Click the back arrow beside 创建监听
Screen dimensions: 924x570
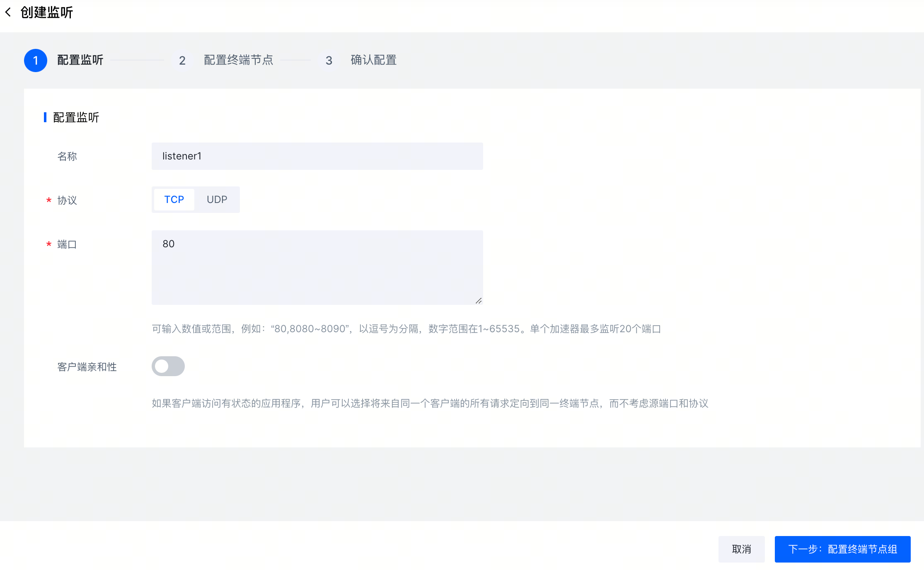pyautogui.click(x=8, y=12)
